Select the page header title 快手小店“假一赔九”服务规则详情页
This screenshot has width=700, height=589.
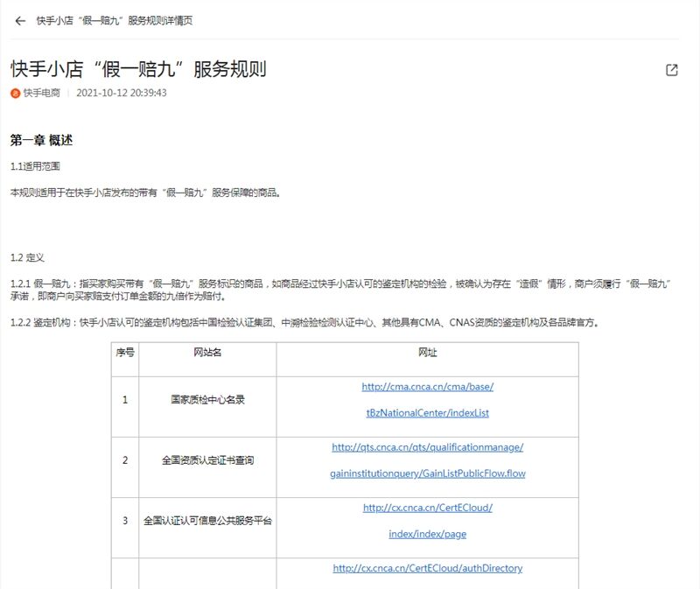pyautogui.click(x=115, y=21)
